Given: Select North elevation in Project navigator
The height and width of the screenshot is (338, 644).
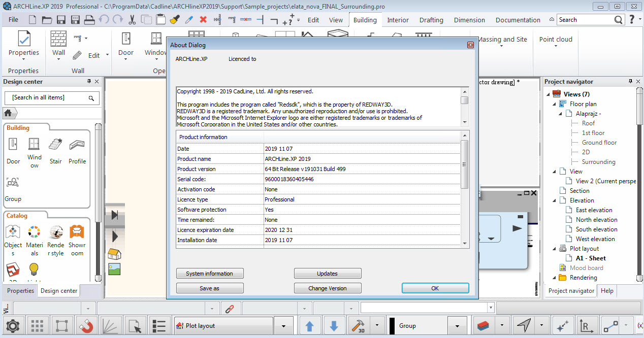Looking at the screenshot, I should click(x=596, y=220).
